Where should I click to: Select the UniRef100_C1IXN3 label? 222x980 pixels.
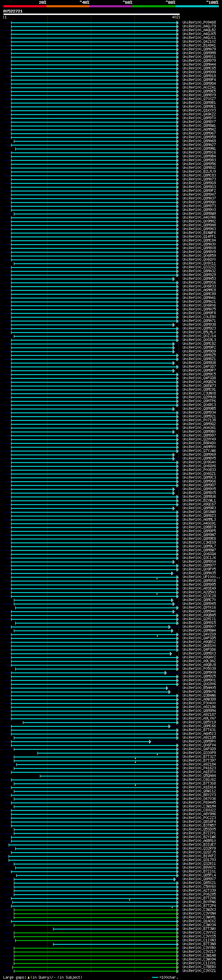point(199,940)
